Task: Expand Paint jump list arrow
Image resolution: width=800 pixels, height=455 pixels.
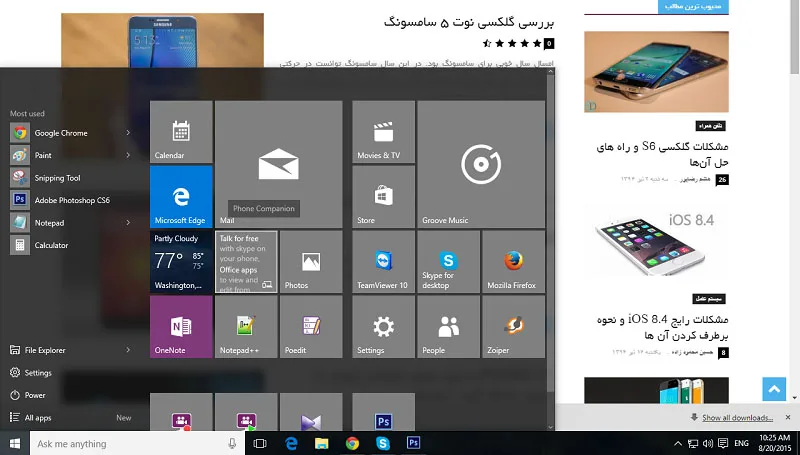Action: coord(128,155)
